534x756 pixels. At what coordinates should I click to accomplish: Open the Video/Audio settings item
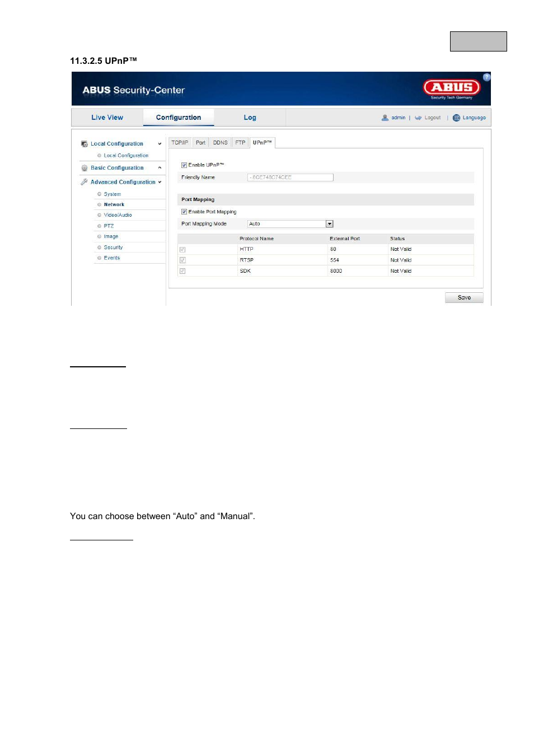pos(118,215)
